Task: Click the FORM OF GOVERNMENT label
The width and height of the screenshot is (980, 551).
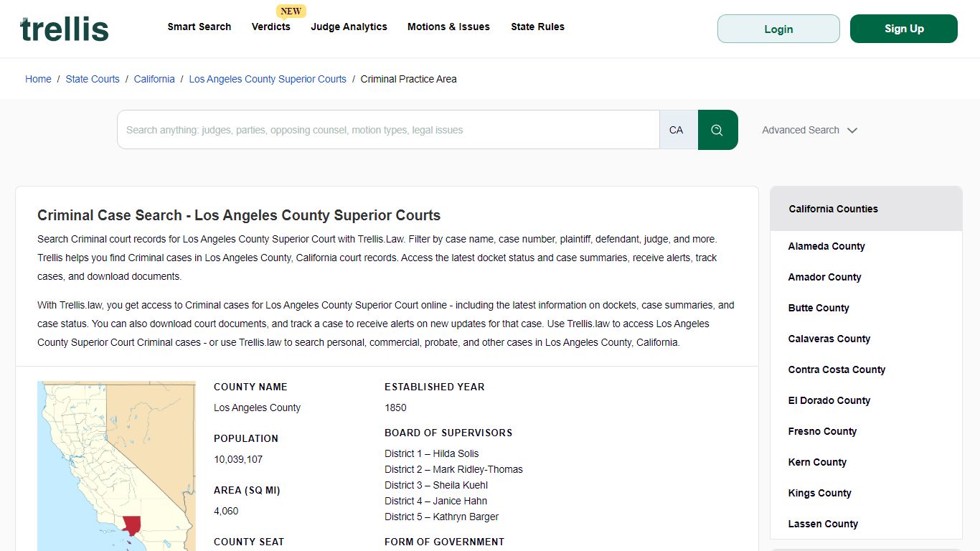Action: point(444,542)
